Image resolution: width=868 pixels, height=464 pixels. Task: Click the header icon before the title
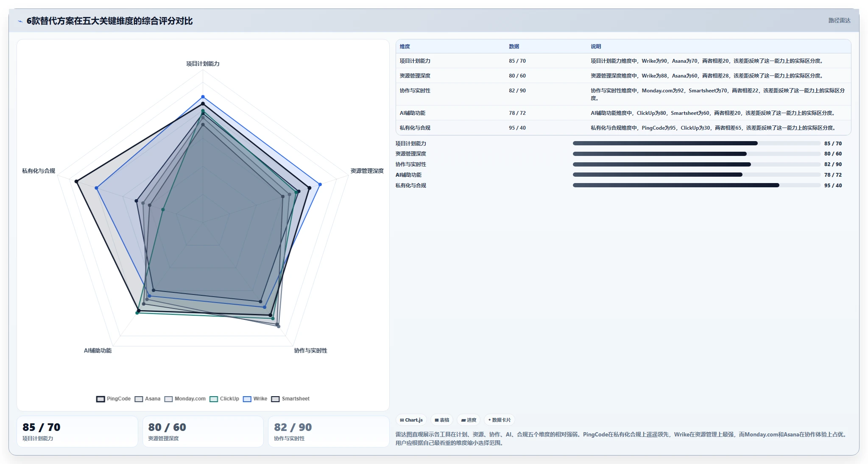tap(20, 21)
